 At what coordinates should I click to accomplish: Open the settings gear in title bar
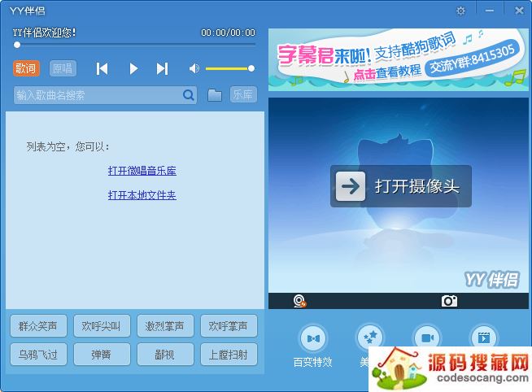[x=460, y=11]
